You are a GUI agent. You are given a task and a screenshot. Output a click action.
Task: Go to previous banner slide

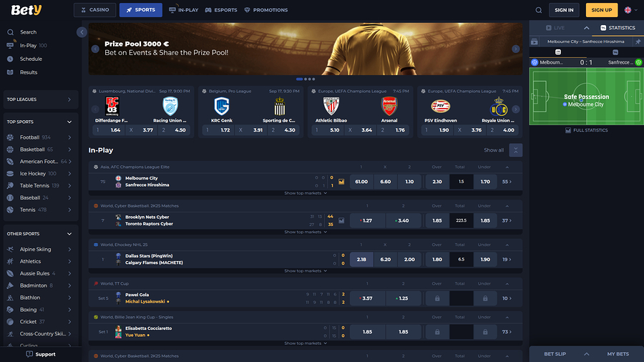tap(95, 49)
